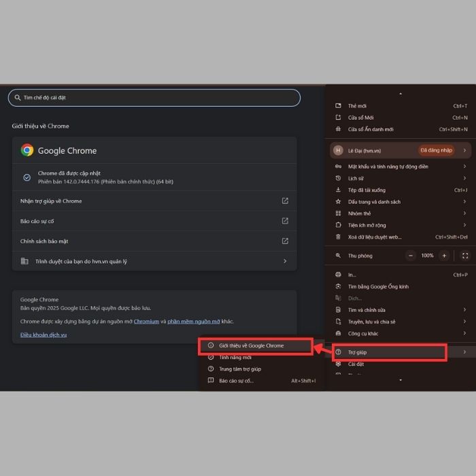This screenshot has width=476, height=476.
Task: Click the 'Trung tâm trợ giúp' question icon
Action: (211, 369)
